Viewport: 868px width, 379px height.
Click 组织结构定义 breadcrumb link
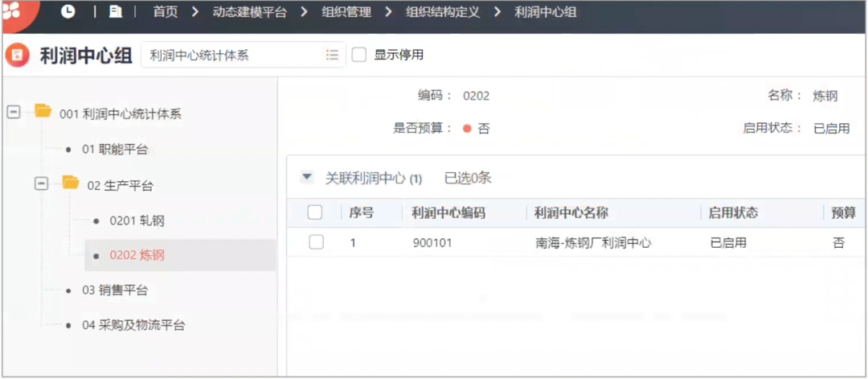442,12
